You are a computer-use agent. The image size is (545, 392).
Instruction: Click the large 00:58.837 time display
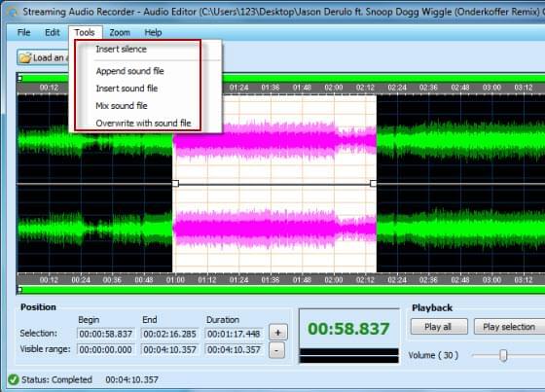point(348,329)
